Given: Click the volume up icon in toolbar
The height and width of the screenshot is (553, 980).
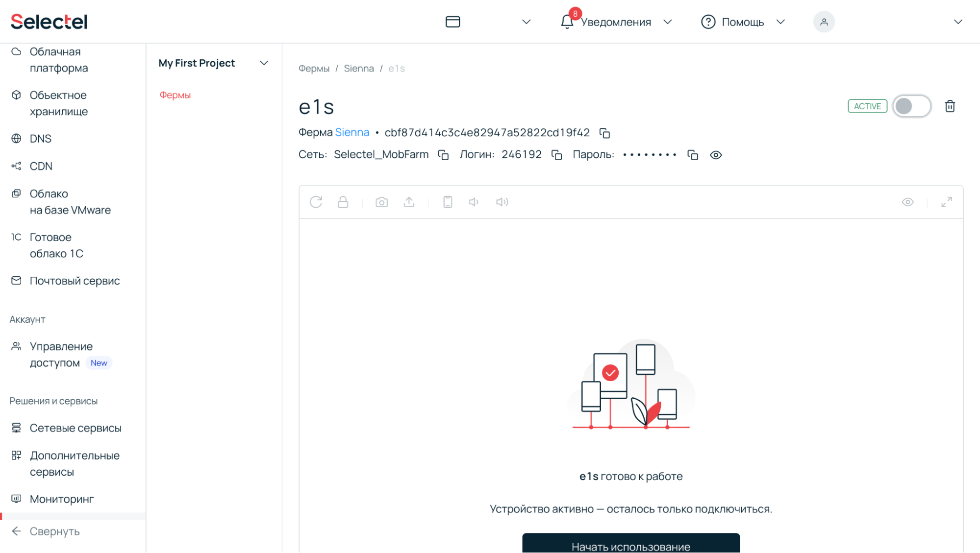Looking at the screenshot, I should 502,201.
